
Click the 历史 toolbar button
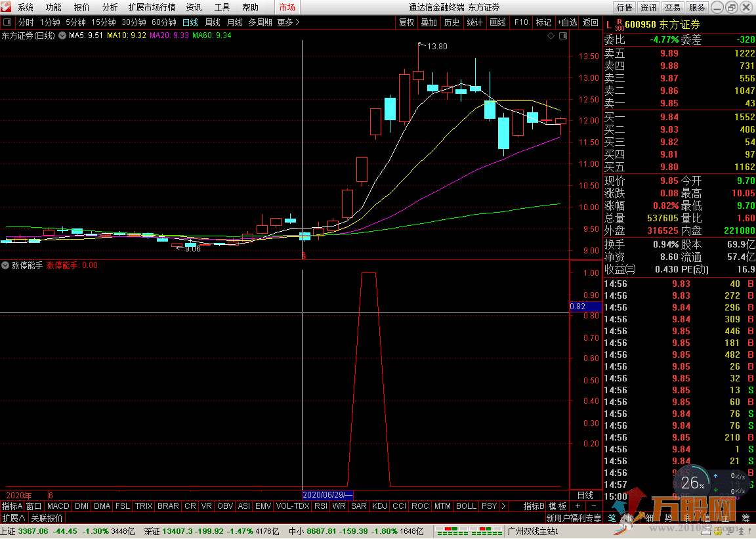pyautogui.click(x=451, y=22)
